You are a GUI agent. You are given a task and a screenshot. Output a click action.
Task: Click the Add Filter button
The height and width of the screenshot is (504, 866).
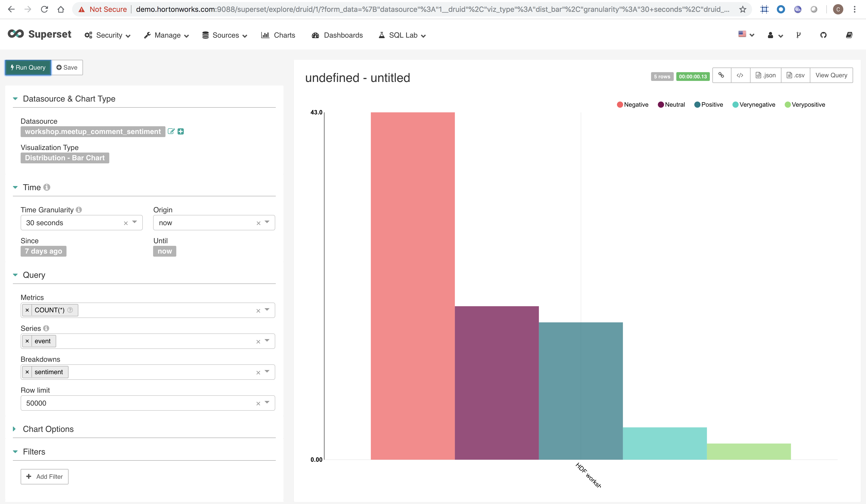44,476
